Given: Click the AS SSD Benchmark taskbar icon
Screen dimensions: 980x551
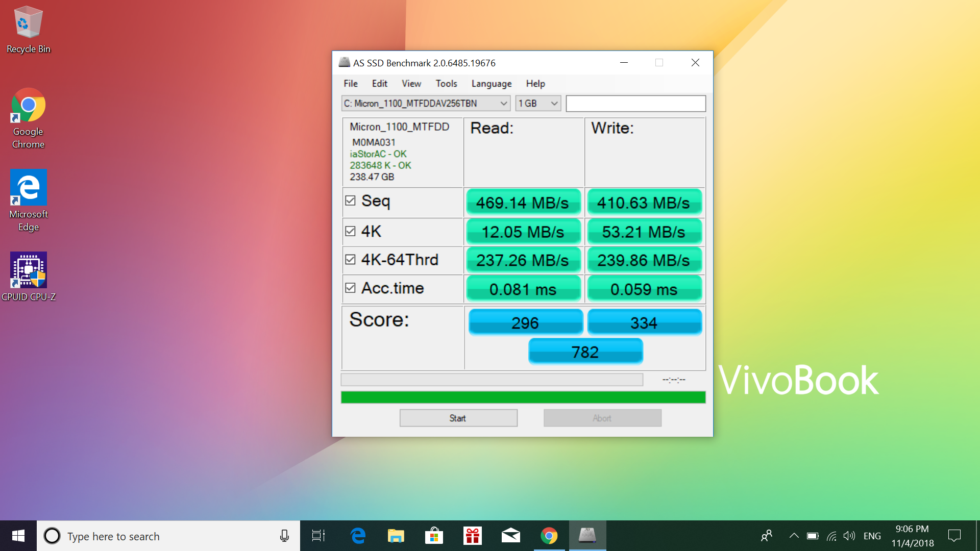Looking at the screenshot, I should point(587,536).
